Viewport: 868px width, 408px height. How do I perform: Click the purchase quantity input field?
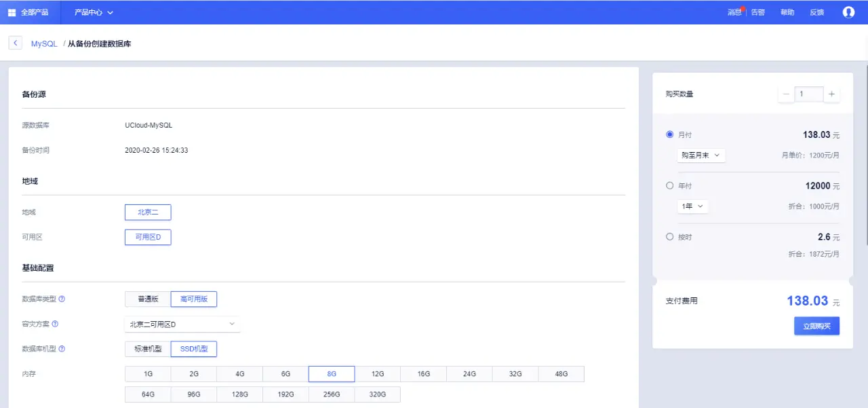click(x=809, y=94)
